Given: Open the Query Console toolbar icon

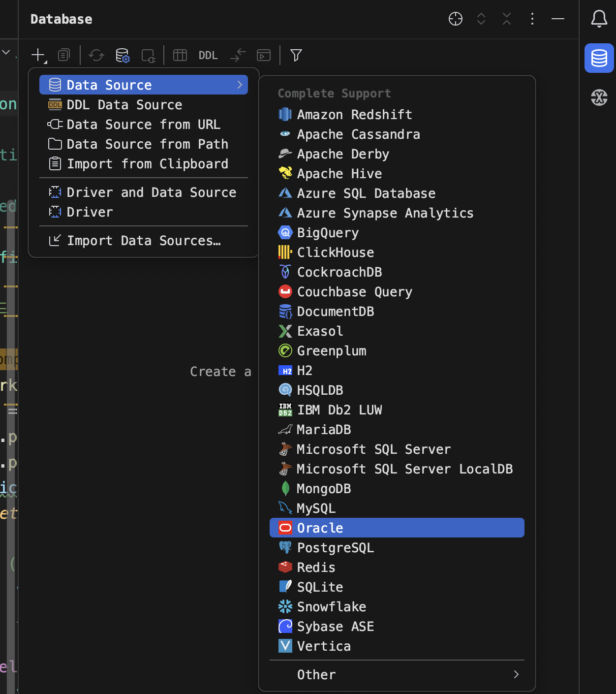Looking at the screenshot, I should click(264, 55).
